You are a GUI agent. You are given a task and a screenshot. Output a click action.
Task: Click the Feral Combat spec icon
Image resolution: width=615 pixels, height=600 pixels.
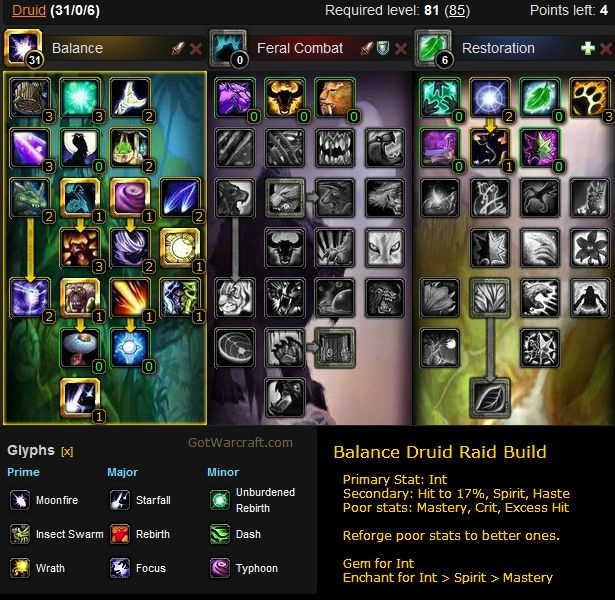tap(227, 47)
